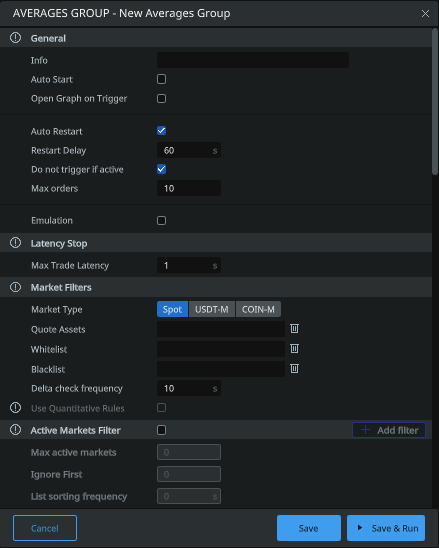Click the info icon beside General
The height and width of the screenshot is (548, 439).
coord(15,38)
